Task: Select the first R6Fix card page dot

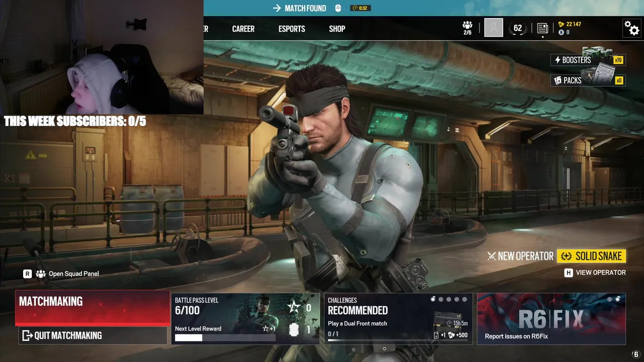Action: (610, 299)
